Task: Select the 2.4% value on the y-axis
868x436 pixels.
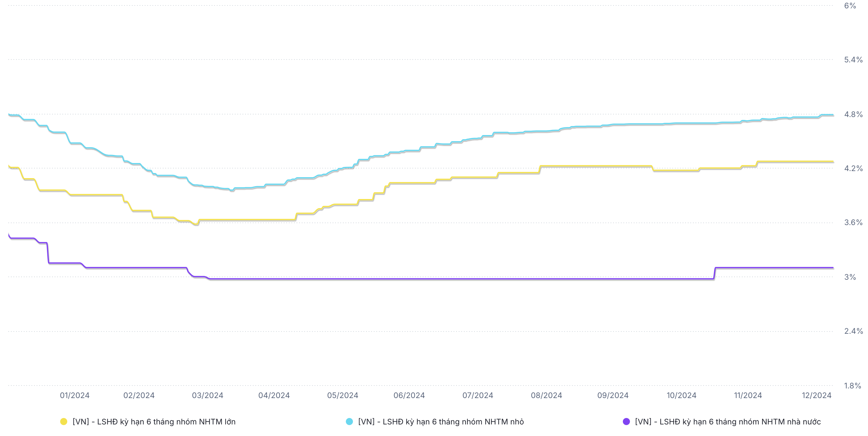Action: pos(853,331)
